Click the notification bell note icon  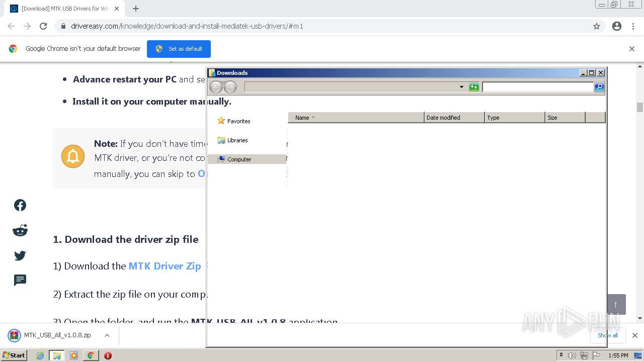tap(73, 156)
